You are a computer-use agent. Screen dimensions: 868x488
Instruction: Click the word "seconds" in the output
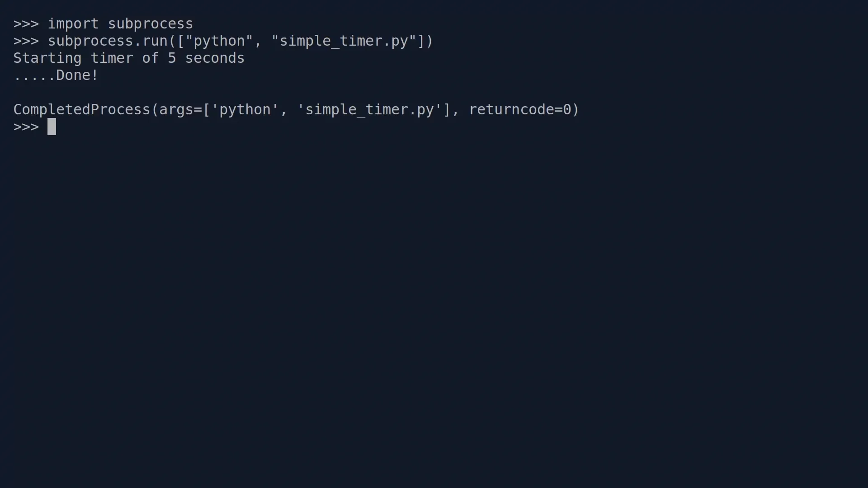215,58
